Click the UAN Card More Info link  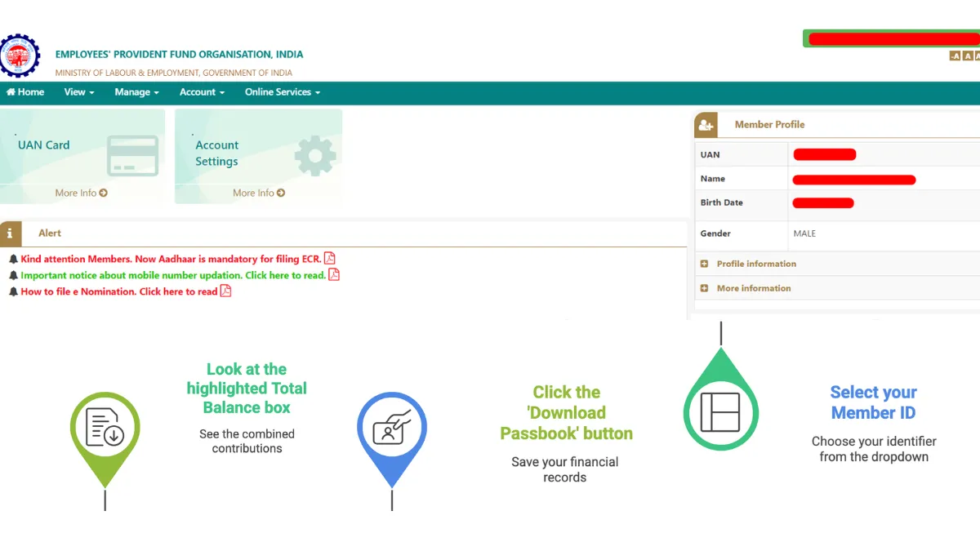coord(82,193)
